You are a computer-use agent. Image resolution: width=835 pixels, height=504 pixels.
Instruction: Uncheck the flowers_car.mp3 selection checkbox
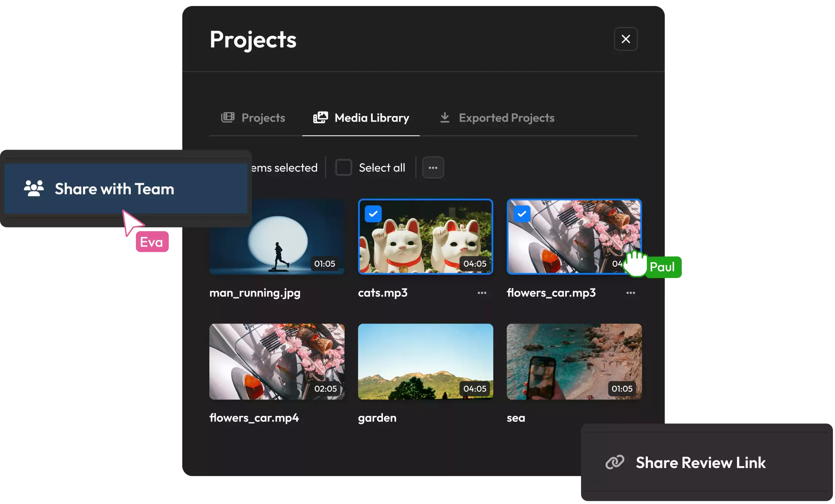(x=522, y=214)
